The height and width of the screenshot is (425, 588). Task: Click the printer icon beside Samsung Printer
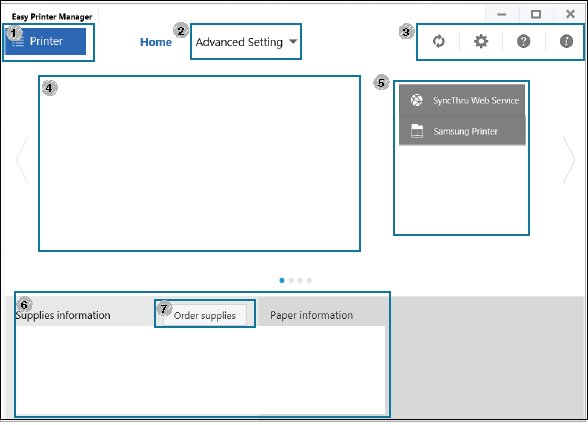click(417, 131)
